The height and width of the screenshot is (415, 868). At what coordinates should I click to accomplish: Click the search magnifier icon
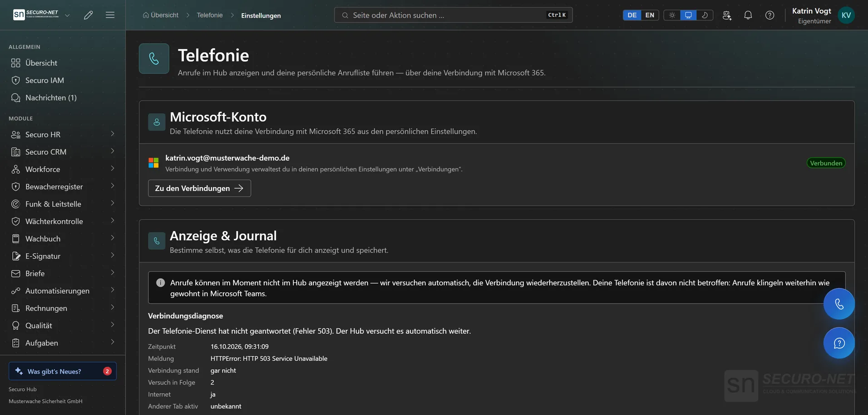point(345,15)
